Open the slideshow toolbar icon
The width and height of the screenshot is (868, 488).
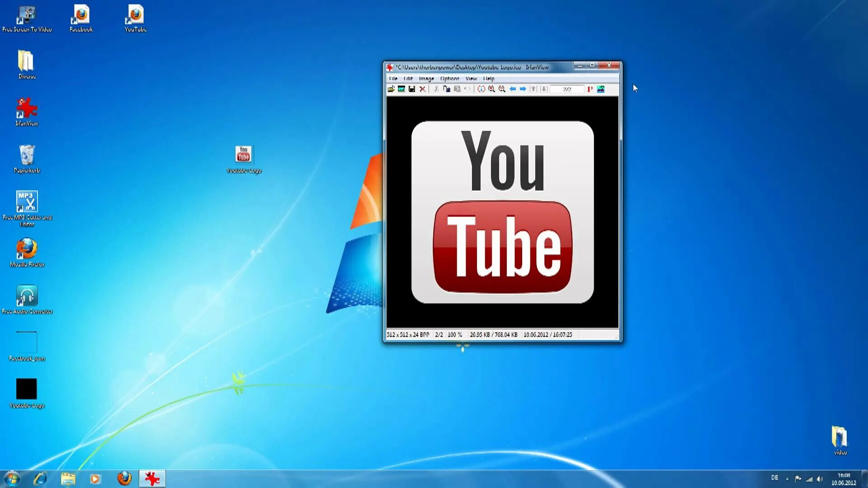[x=401, y=89]
